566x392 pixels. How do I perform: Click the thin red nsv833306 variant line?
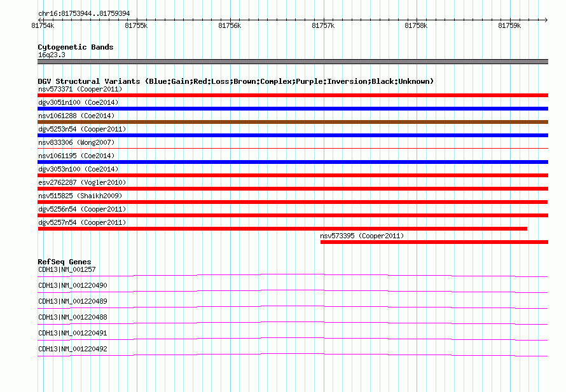point(293,148)
